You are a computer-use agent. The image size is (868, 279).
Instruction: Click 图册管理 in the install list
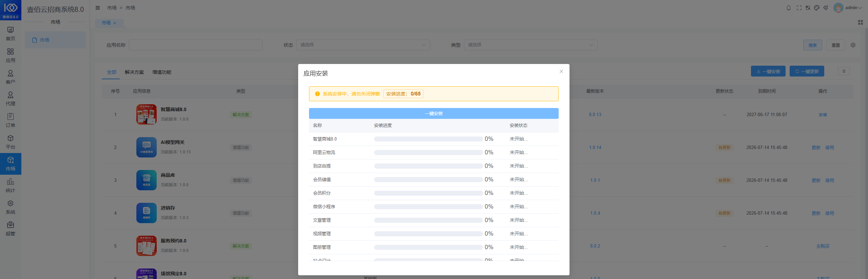(x=322, y=247)
